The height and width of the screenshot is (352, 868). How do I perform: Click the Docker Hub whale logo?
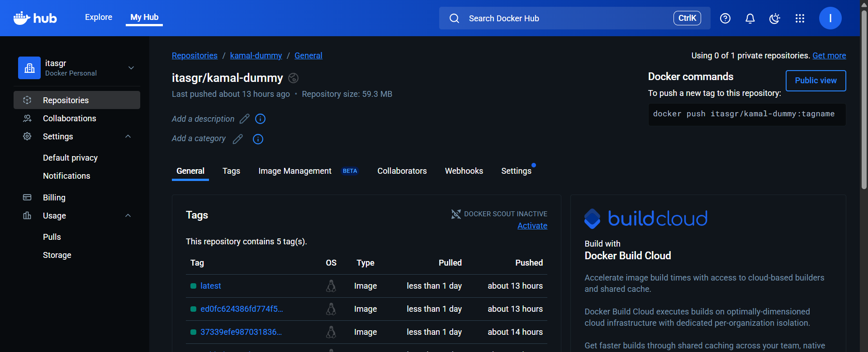point(35,18)
